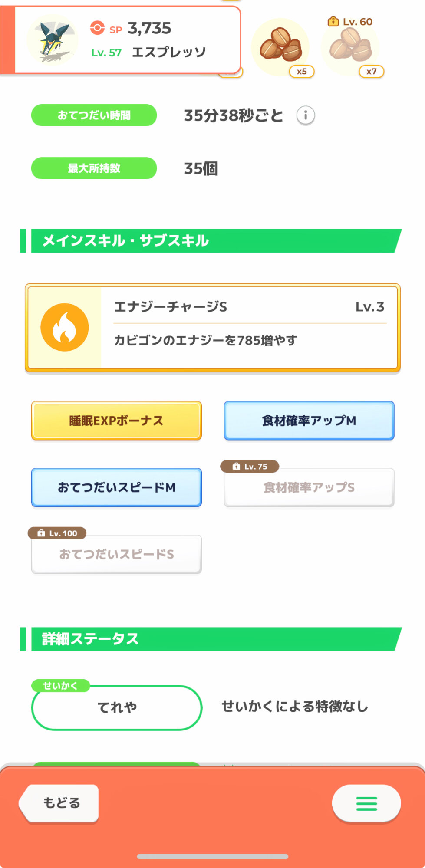Select the おてつだいスピードM sub skill
The width and height of the screenshot is (425, 868).
click(116, 487)
